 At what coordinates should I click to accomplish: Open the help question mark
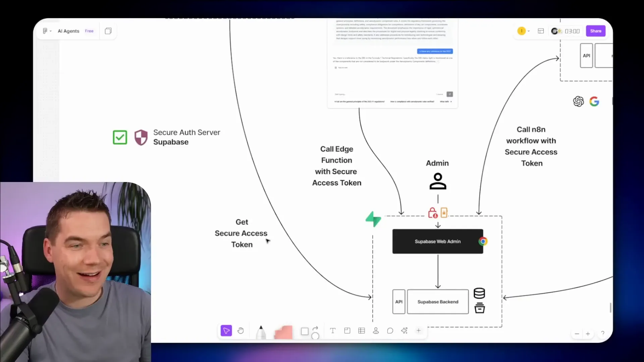click(x=603, y=334)
